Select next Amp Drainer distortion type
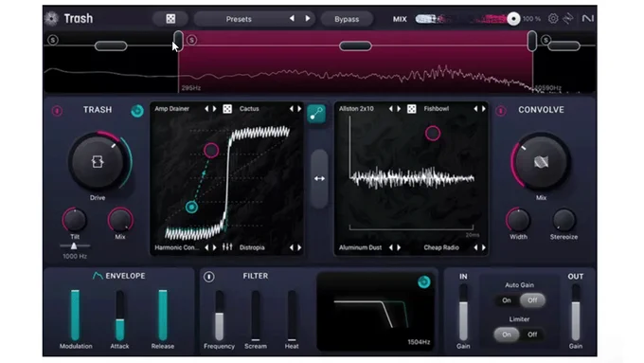Image resolution: width=644 pixels, height=363 pixels. 214,109
